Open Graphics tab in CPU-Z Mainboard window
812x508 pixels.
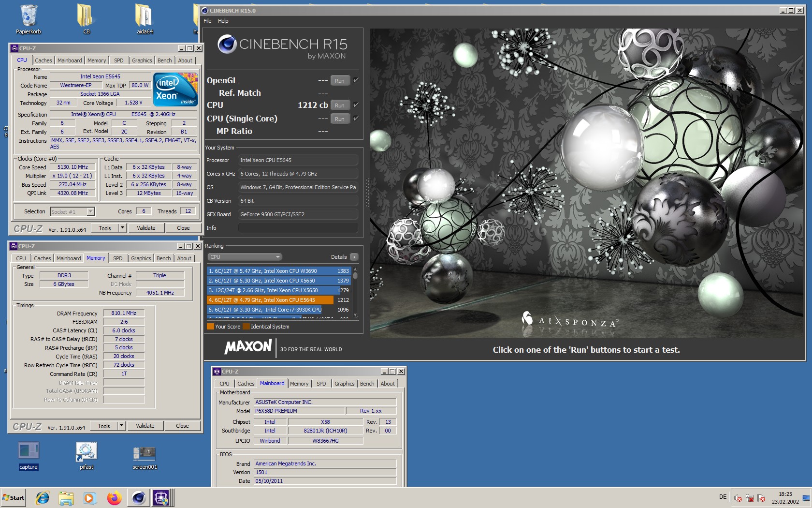344,384
